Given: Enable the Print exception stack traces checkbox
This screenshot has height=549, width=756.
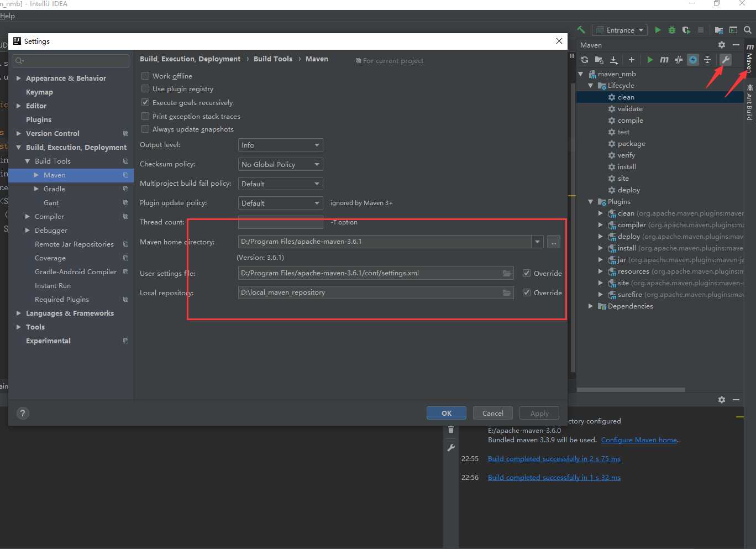Looking at the screenshot, I should 145,116.
